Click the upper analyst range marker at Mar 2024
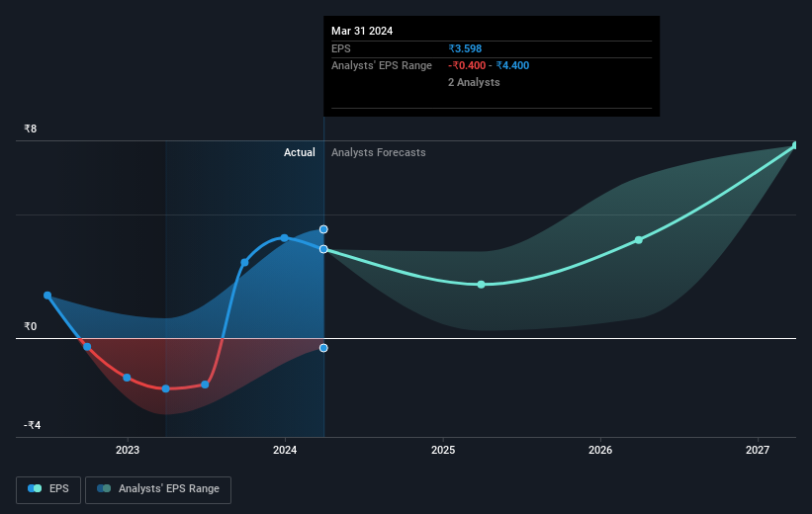This screenshot has width=812, height=514. click(x=323, y=229)
